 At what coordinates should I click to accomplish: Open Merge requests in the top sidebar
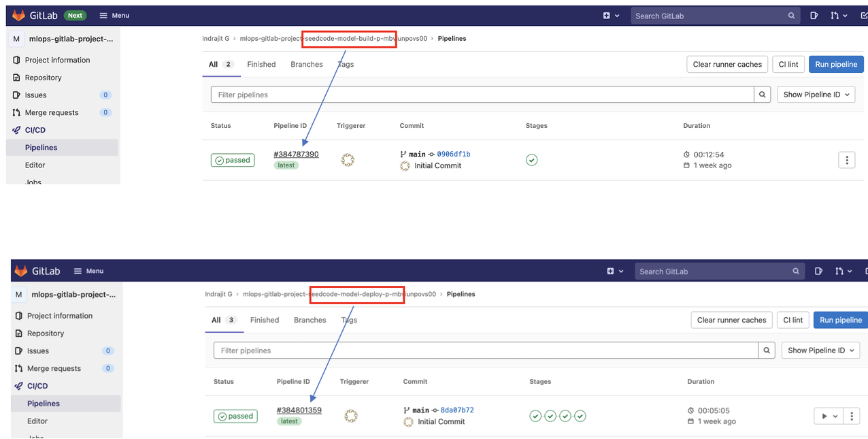(51, 113)
